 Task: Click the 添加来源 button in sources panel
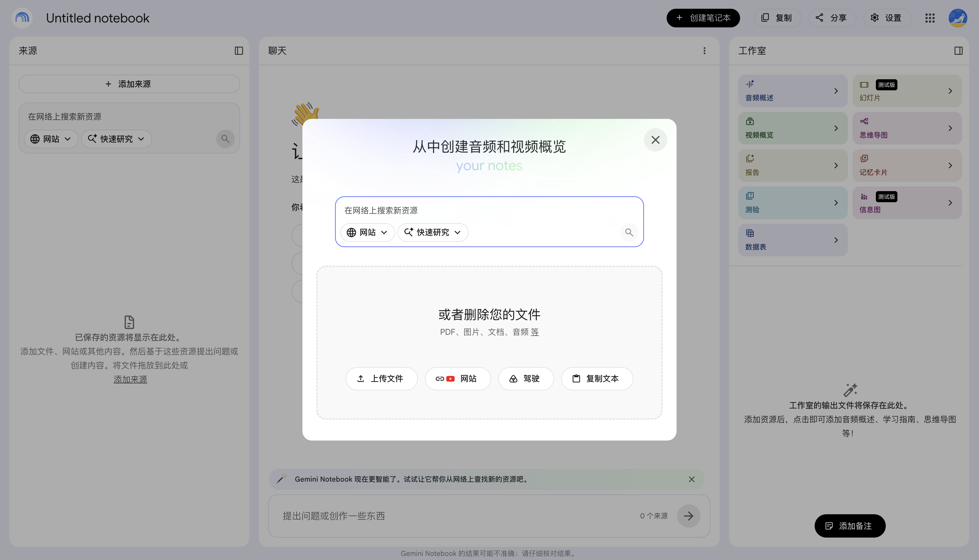click(x=129, y=84)
